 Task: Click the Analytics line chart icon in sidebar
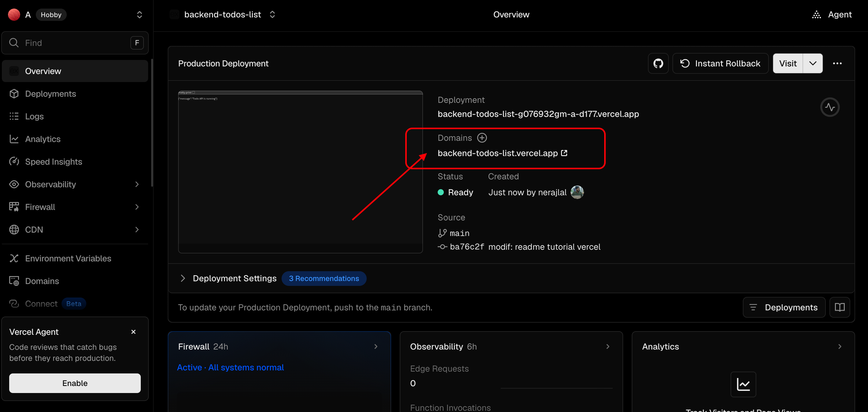pos(14,139)
